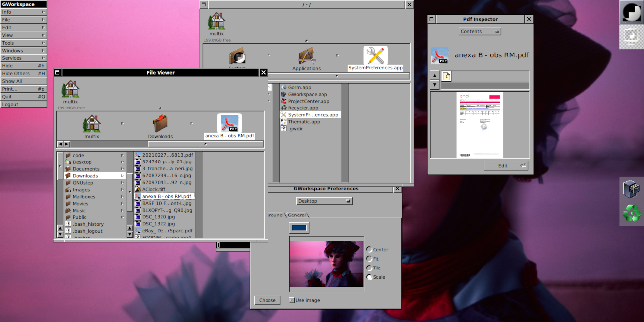644x322 pixels.
Task: Open the Downloads folder on the shelf
Action: [160, 124]
